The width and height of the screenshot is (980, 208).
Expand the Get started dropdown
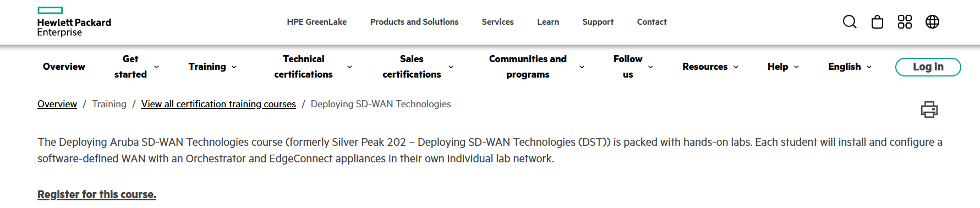(x=136, y=67)
